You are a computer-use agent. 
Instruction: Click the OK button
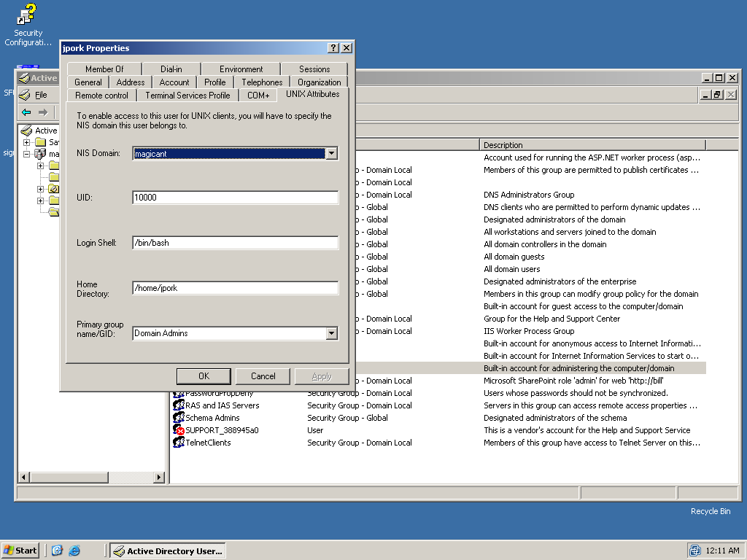click(x=204, y=376)
